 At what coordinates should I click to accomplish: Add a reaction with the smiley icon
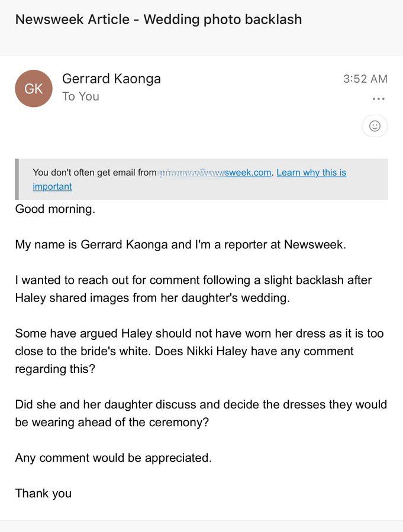(375, 126)
